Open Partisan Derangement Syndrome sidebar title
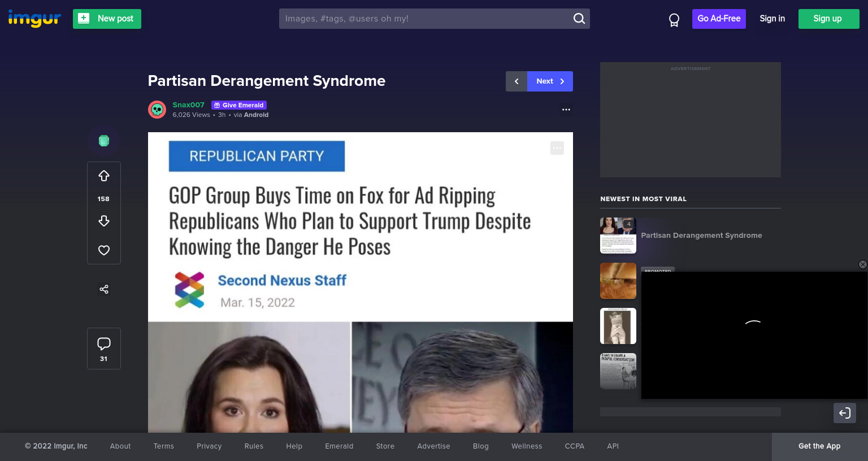The width and height of the screenshot is (868, 461). click(701, 236)
